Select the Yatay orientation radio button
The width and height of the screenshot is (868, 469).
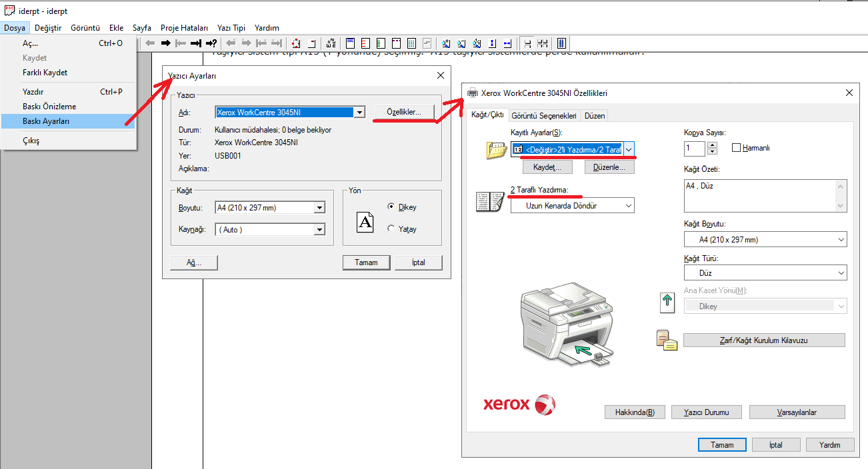point(391,229)
